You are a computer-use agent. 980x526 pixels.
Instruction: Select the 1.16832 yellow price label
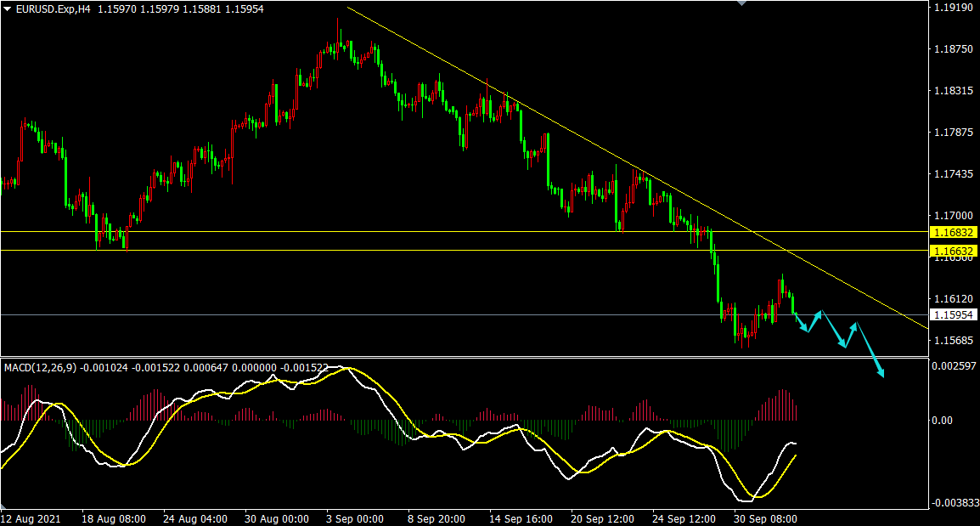[x=952, y=232]
